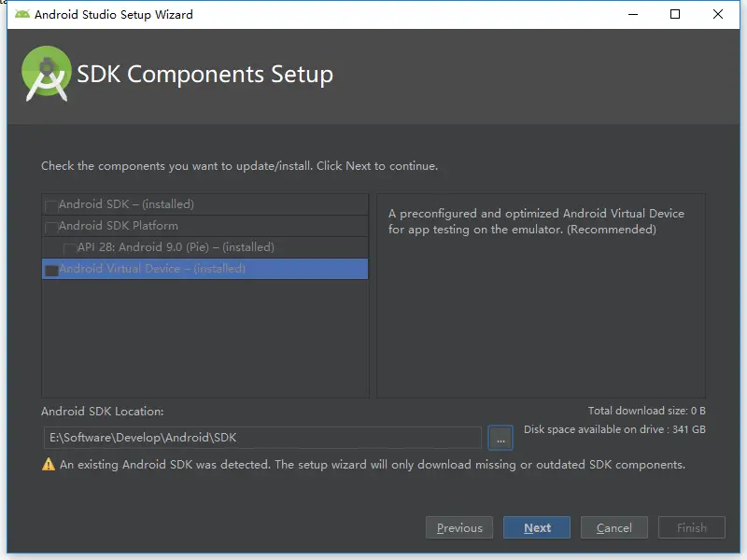
Task: Click the 'Total download size: 0 B' text
Action: point(646,411)
